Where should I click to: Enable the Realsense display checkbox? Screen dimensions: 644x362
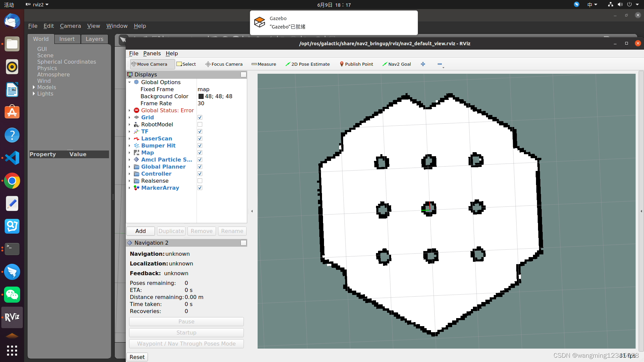[200, 181]
